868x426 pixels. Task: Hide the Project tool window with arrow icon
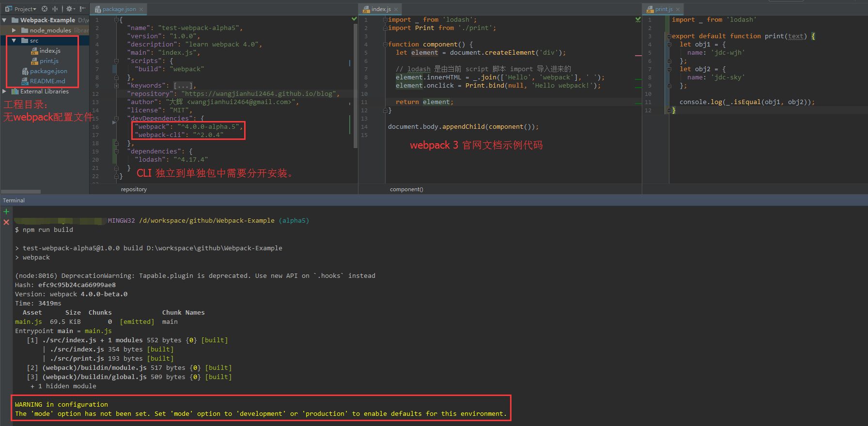83,9
